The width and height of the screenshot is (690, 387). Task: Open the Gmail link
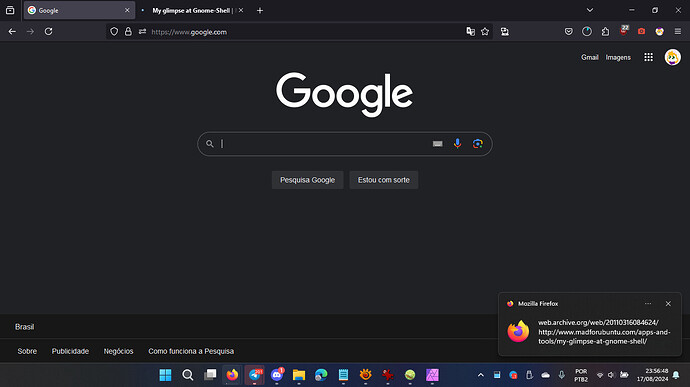(x=589, y=57)
